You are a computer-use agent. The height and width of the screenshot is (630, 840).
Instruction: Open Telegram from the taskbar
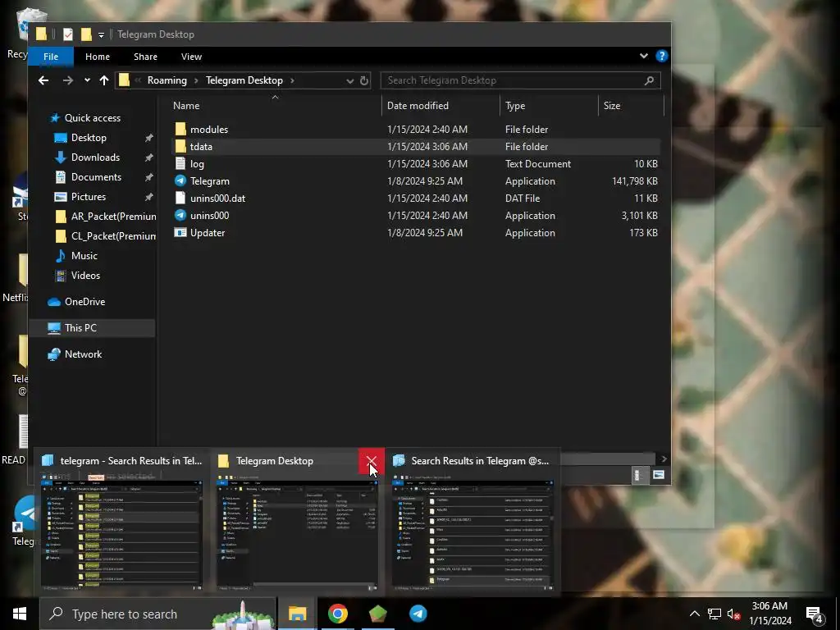[x=418, y=614]
